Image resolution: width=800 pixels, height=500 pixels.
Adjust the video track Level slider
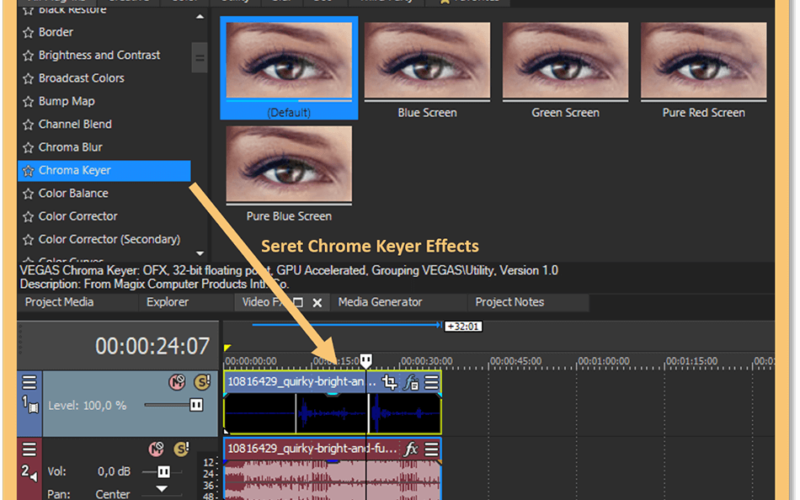tap(196, 405)
